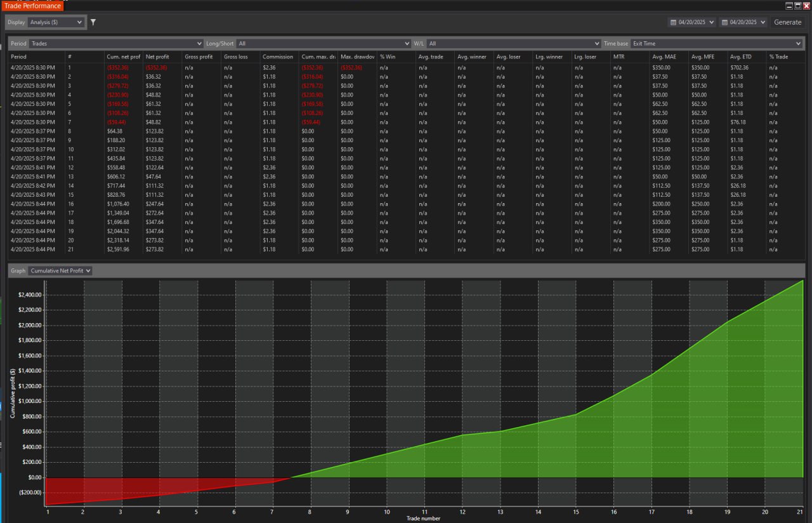This screenshot has width=812, height=523.
Task: Click the Avg. MAE column header
Action: coord(664,56)
